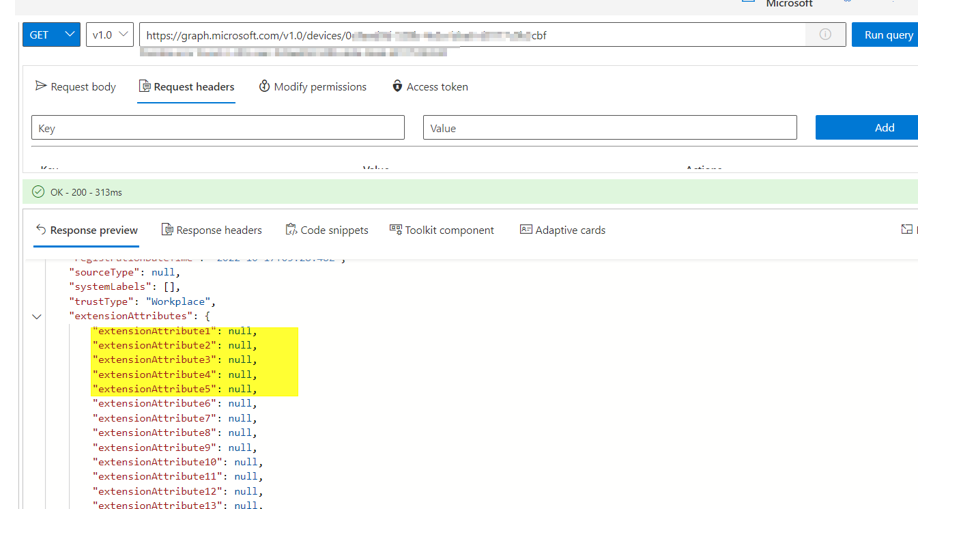Viewport: 956px width, 555px height.
Task: Click the header Key input field
Action: [218, 127]
